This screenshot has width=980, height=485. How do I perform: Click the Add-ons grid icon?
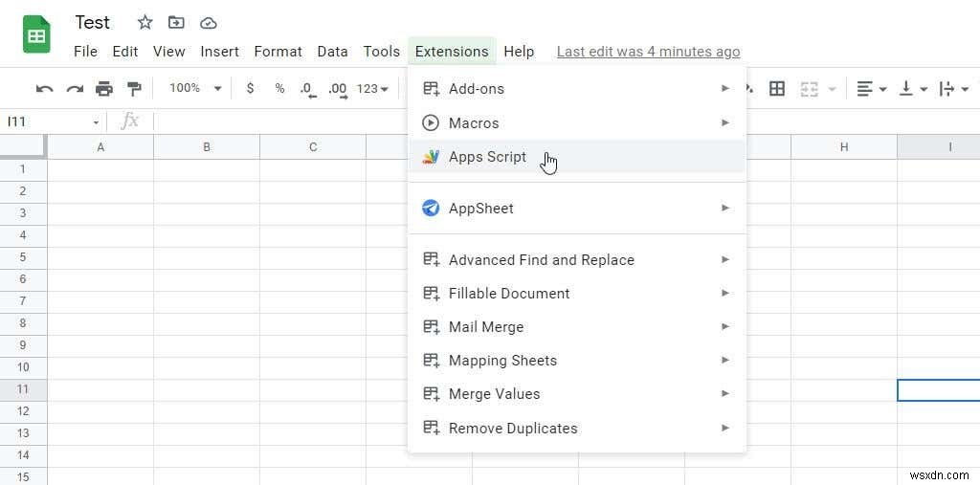432,89
